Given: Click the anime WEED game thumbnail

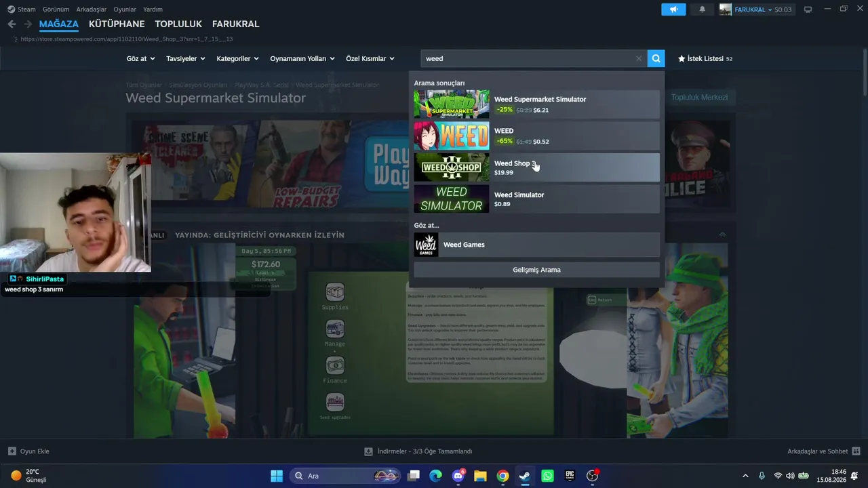Looking at the screenshot, I should point(452,136).
